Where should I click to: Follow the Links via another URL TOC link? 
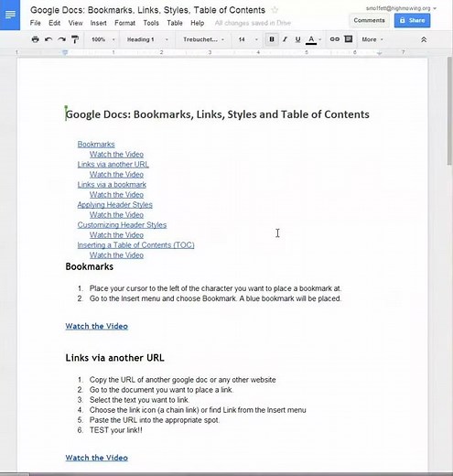113,165
